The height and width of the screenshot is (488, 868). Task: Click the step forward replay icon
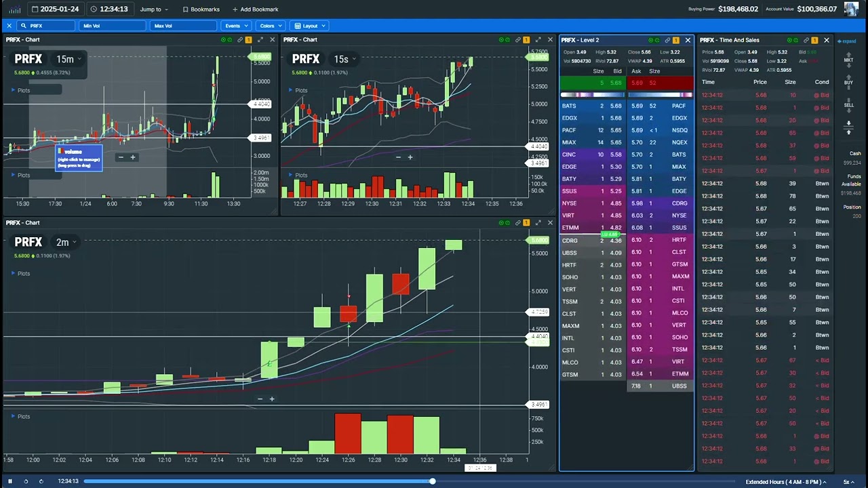pos(41,481)
